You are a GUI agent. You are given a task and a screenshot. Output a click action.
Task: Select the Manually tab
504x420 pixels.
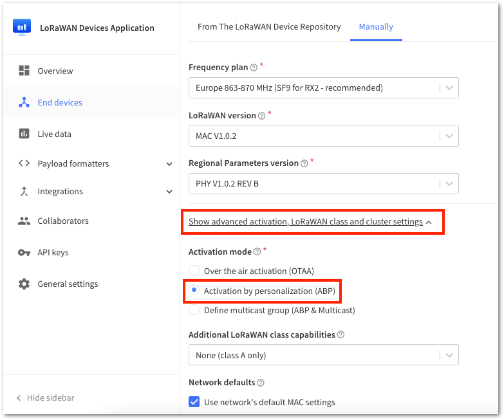tap(376, 26)
